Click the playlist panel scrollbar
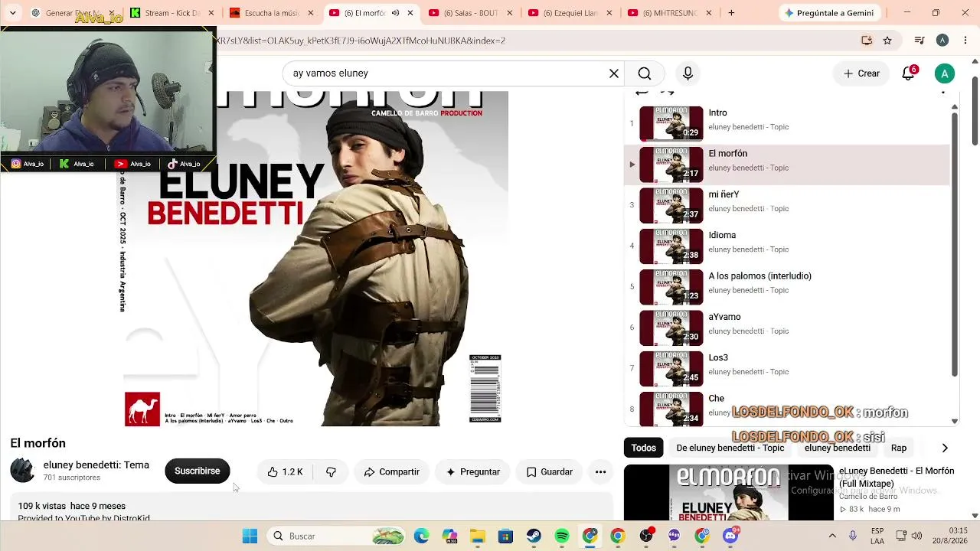Screen dimensions: 980x551 pos(955,243)
